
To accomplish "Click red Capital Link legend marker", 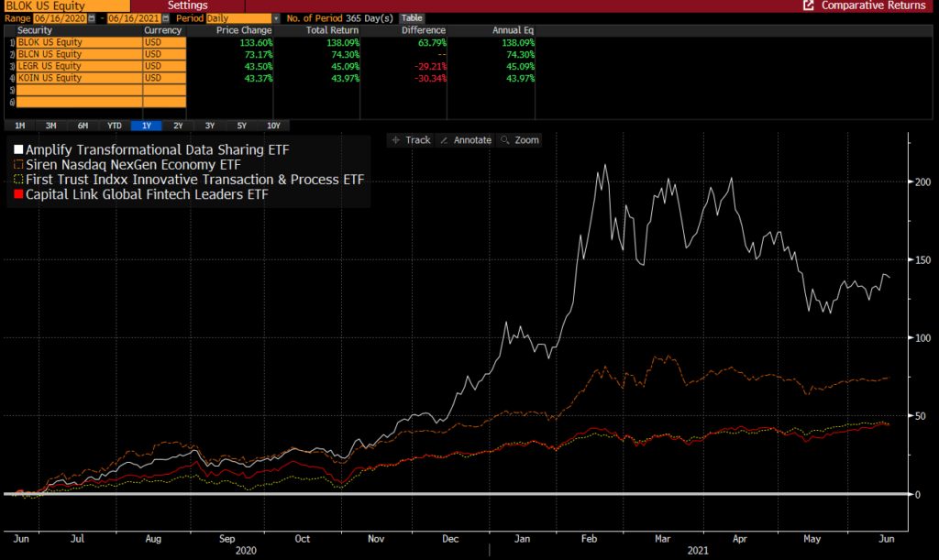I will pyautogui.click(x=18, y=194).
